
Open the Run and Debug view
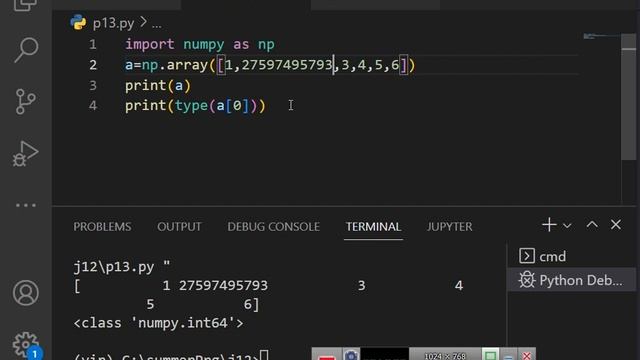(25, 154)
